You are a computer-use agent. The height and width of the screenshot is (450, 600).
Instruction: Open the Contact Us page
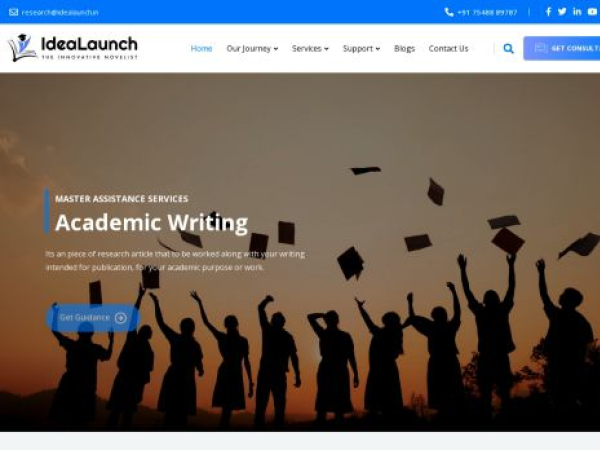tap(448, 49)
